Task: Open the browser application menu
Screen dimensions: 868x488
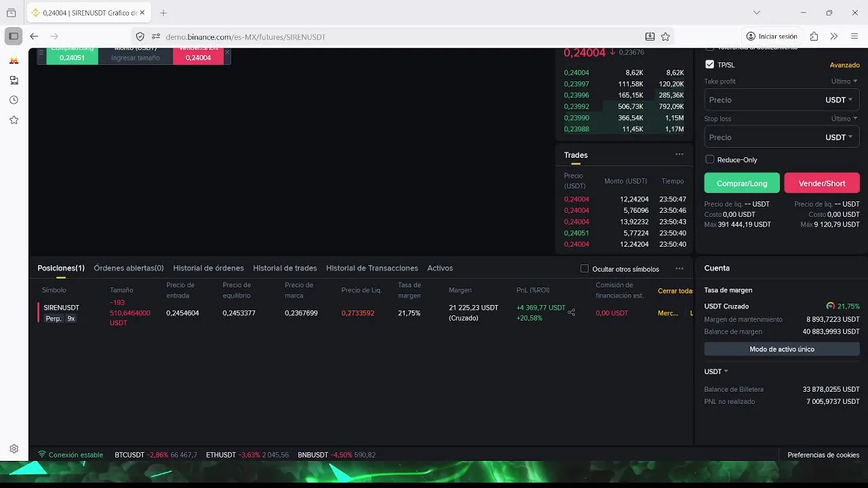Action: pyautogui.click(x=854, y=37)
